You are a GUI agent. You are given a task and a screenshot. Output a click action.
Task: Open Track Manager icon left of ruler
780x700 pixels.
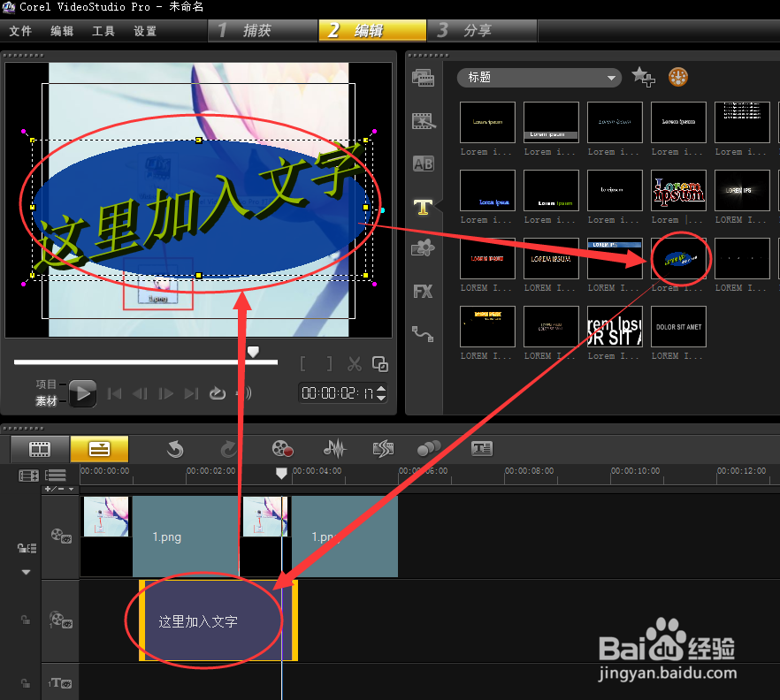28,476
